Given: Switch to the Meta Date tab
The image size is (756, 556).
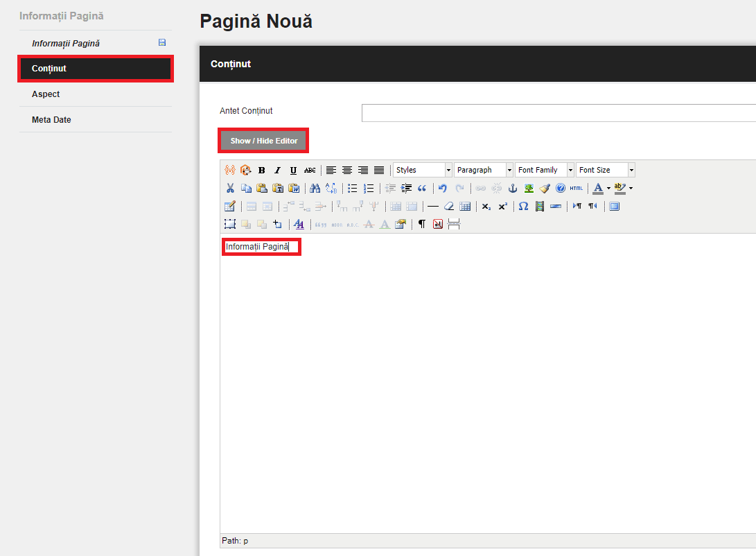Looking at the screenshot, I should tap(96, 120).
